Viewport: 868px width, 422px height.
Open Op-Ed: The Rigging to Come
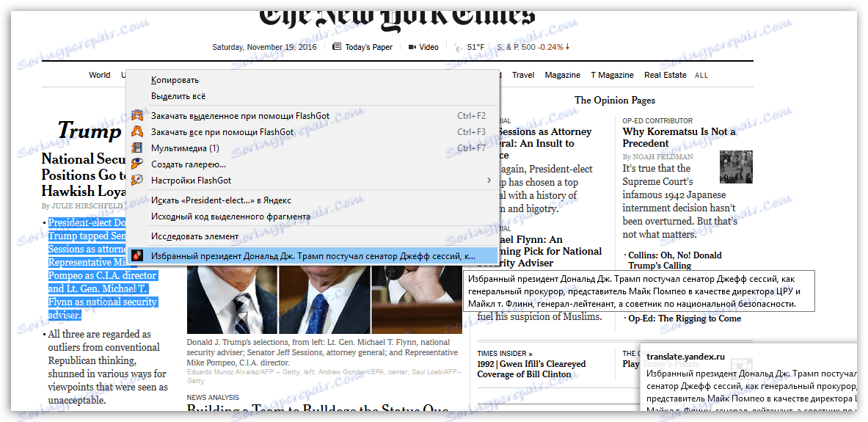tap(685, 319)
